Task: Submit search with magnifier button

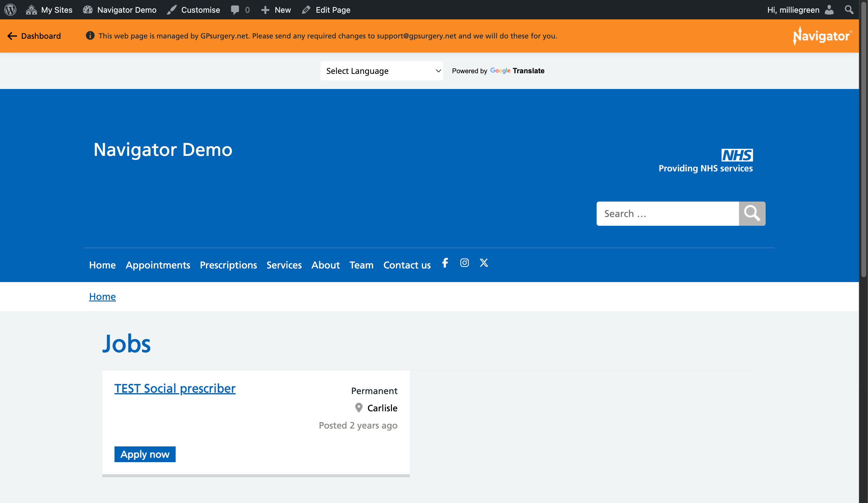Action: [x=752, y=213]
